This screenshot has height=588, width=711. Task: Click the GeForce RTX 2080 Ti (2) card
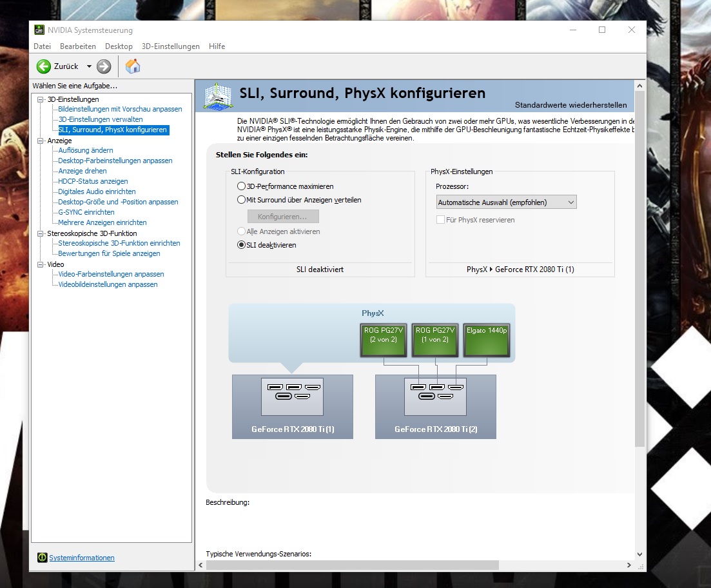(436, 407)
